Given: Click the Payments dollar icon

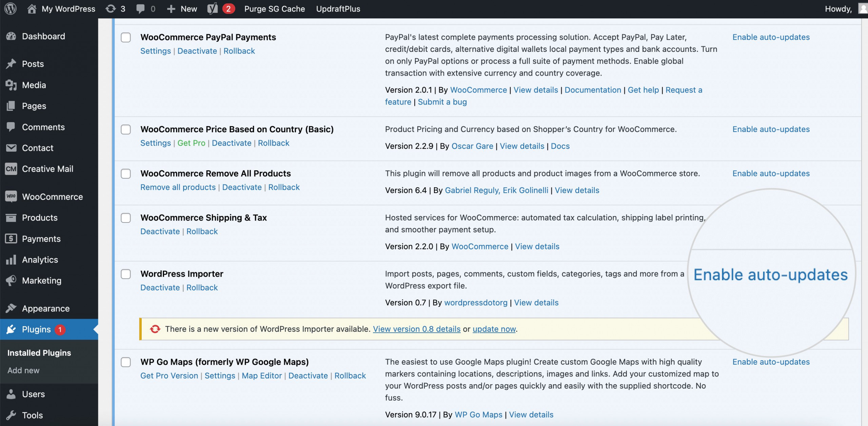Looking at the screenshot, I should 11,239.
